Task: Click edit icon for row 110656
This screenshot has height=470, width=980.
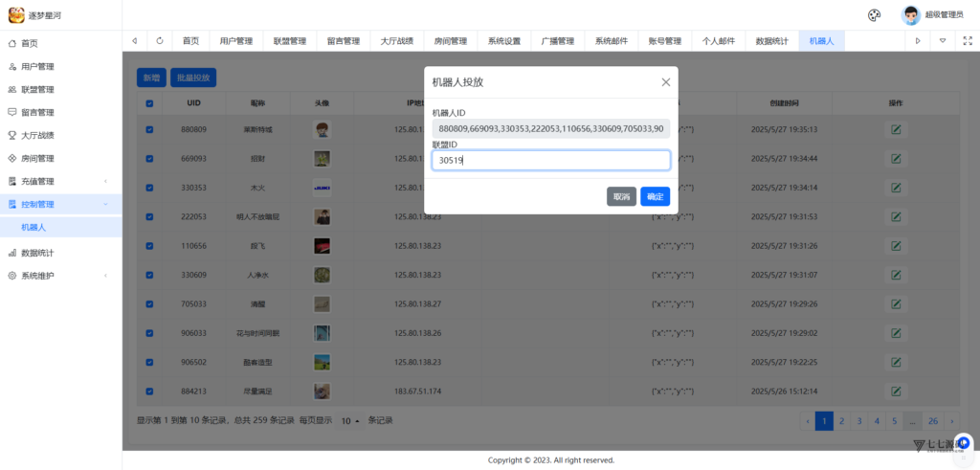Action: (x=896, y=246)
